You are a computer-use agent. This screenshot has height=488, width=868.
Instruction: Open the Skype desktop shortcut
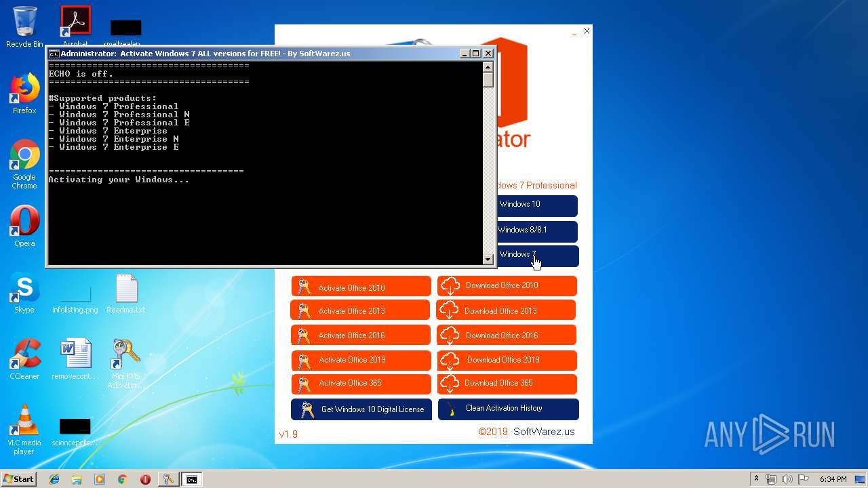click(x=24, y=293)
